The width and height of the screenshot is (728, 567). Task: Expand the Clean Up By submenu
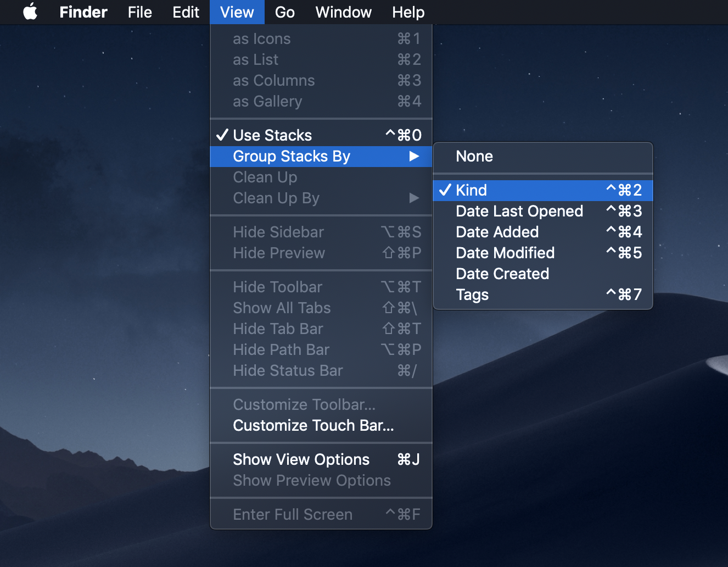(276, 198)
